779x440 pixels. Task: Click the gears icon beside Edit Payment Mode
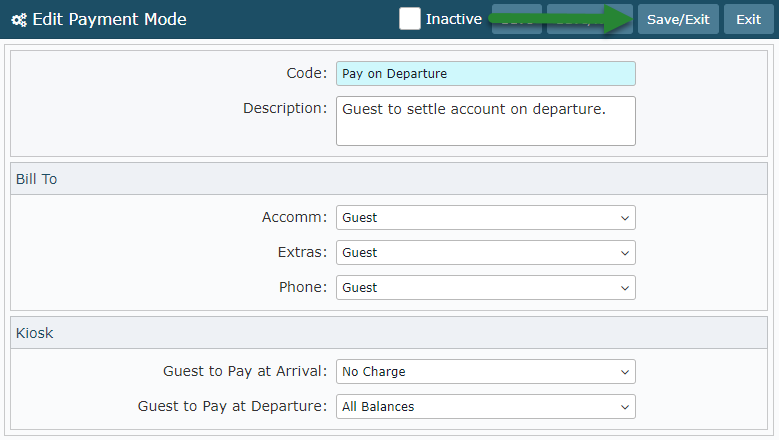[x=19, y=19]
